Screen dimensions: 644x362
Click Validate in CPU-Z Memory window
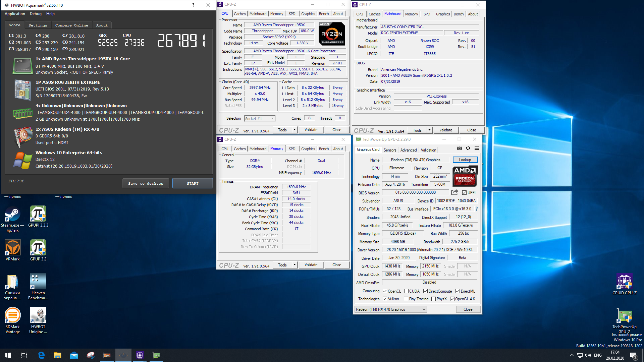[x=311, y=265]
